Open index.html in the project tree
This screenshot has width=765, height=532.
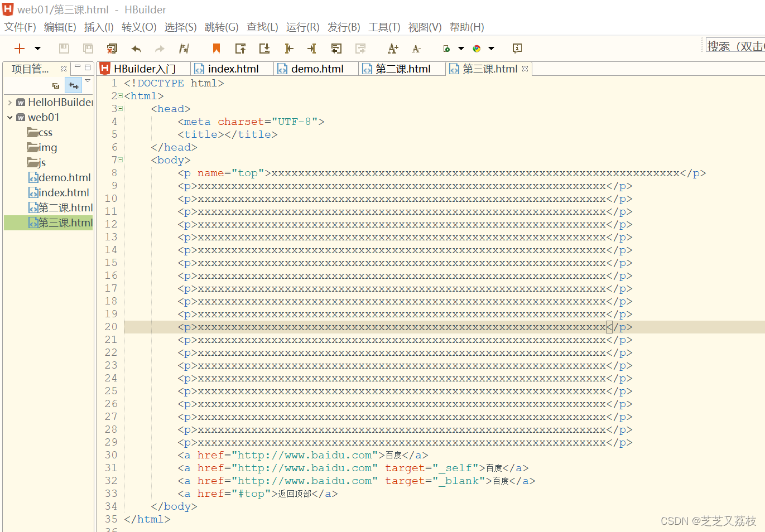click(x=59, y=193)
